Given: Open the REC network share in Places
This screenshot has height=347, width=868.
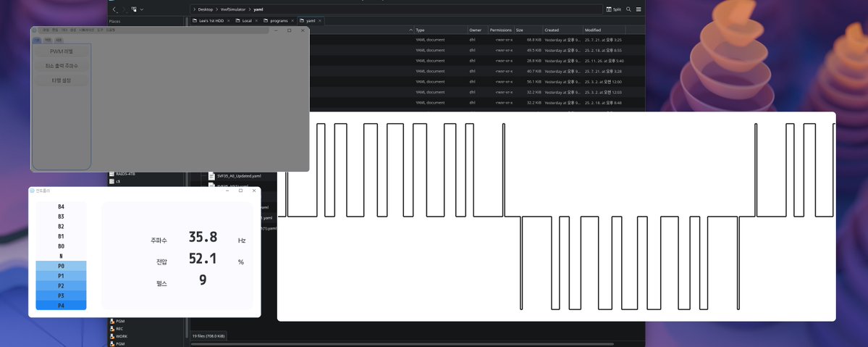Looking at the screenshot, I should pos(119,329).
